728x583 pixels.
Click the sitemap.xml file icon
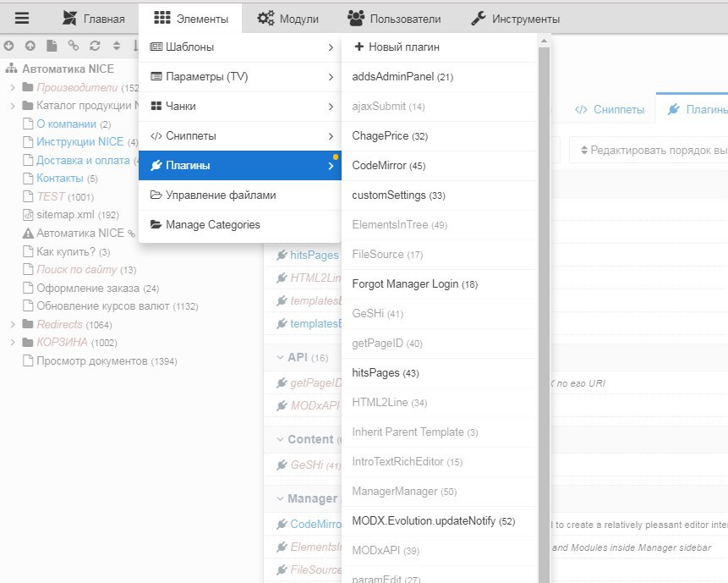[x=28, y=215]
